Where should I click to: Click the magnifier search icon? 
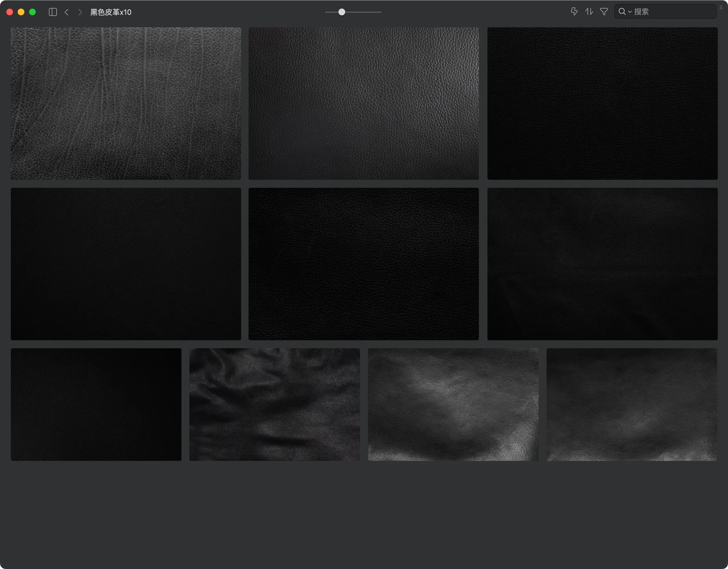click(x=622, y=12)
